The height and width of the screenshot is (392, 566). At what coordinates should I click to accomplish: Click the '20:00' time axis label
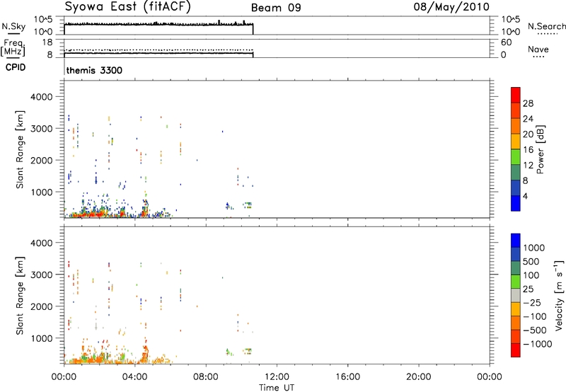click(x=418, y=377)
